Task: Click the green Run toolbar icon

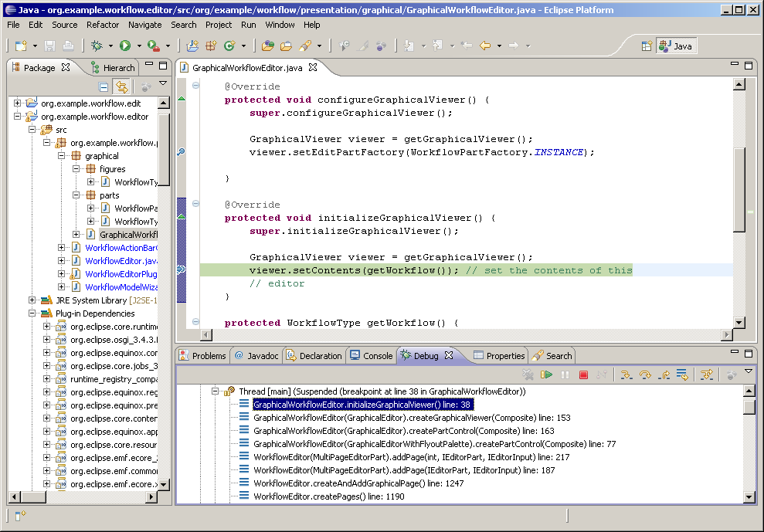Action: coord(125,46)
